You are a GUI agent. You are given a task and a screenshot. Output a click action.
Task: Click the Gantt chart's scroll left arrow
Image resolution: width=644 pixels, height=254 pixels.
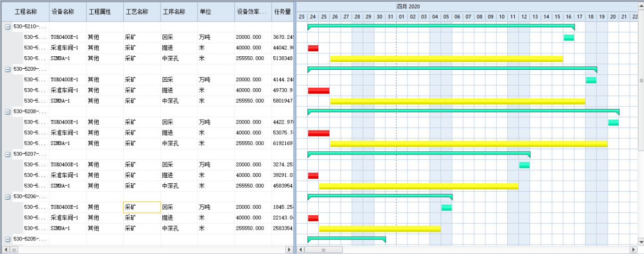click(x=301, y=249)
